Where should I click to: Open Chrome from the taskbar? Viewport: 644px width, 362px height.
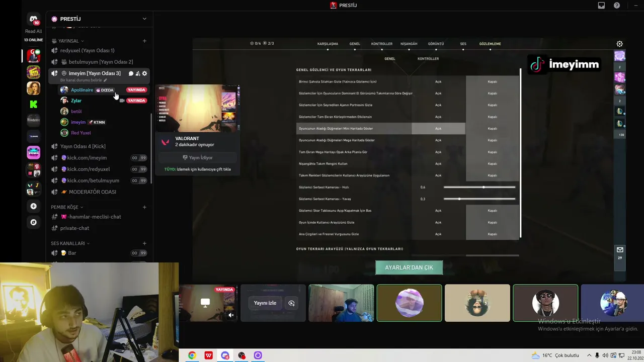(192, 355)
